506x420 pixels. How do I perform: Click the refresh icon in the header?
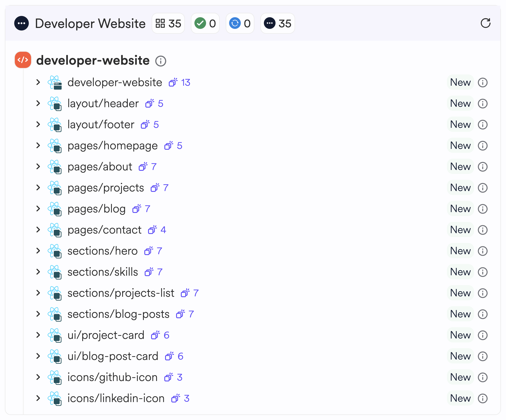tap(485, 23)
